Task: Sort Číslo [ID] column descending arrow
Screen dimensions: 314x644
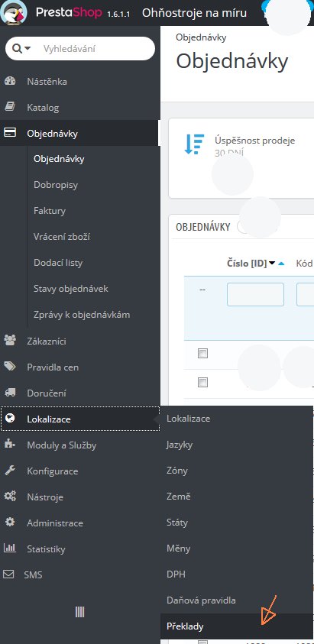Action: (x=272, y=264)
